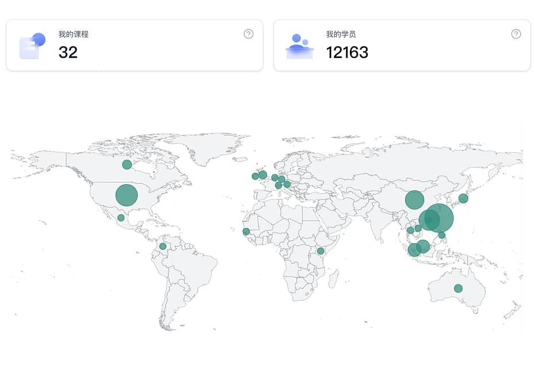534x392 pixels.
Task: Select the bubble over Japan
Action: [x=463, y=198]
